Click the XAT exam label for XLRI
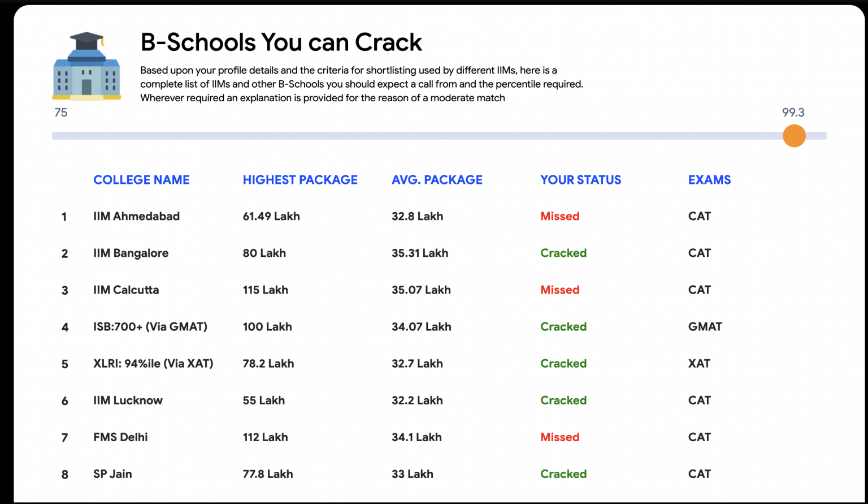 point(700,363)
